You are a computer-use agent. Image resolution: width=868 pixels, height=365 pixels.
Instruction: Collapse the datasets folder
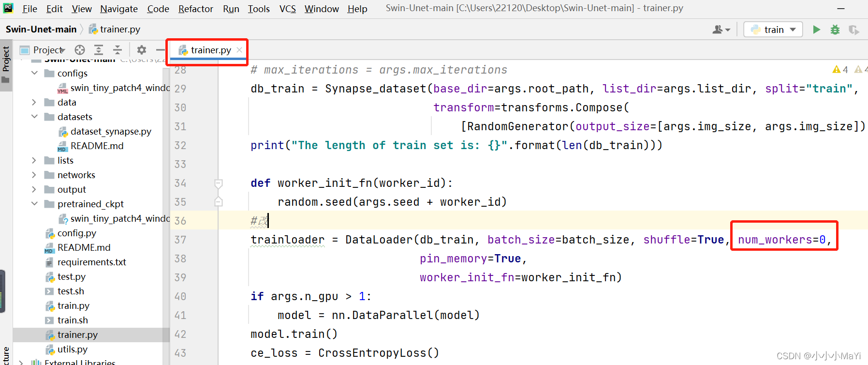34,117
